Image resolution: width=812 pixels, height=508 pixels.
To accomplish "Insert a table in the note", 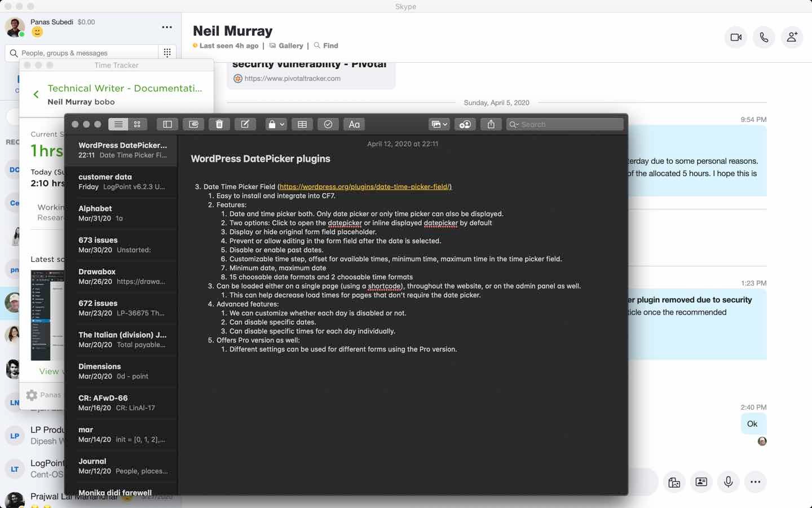I will [302, 124].
